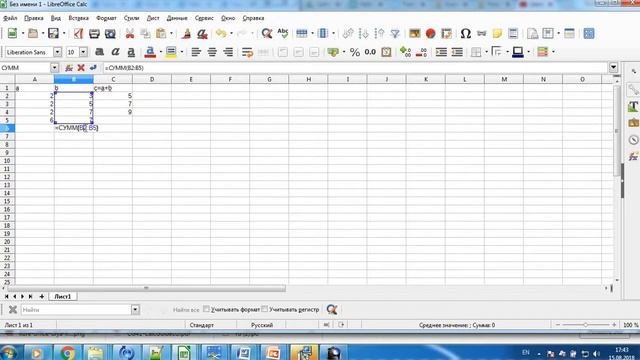The image size is (640, 360).
Task: Open the font name dropdown
Action: coord(58,52)
